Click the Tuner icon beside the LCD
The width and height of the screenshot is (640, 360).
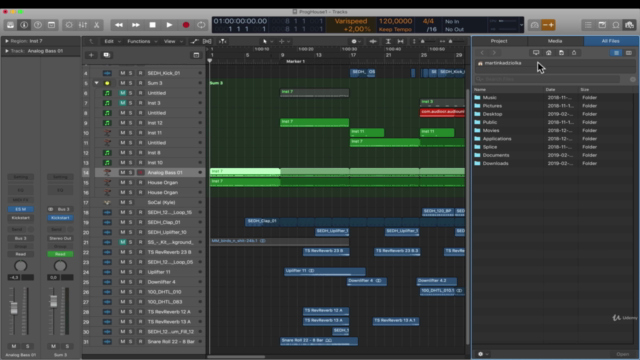[x=534, y=25]
